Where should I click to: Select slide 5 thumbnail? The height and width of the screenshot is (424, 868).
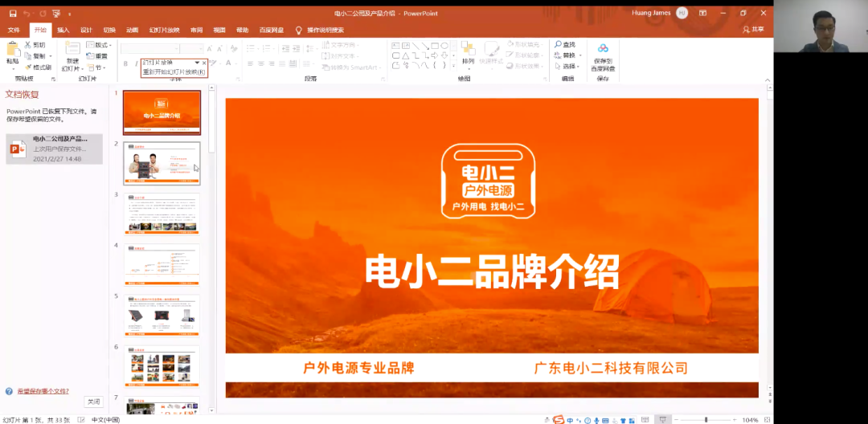pyautogui.click(x=162, y=316)
